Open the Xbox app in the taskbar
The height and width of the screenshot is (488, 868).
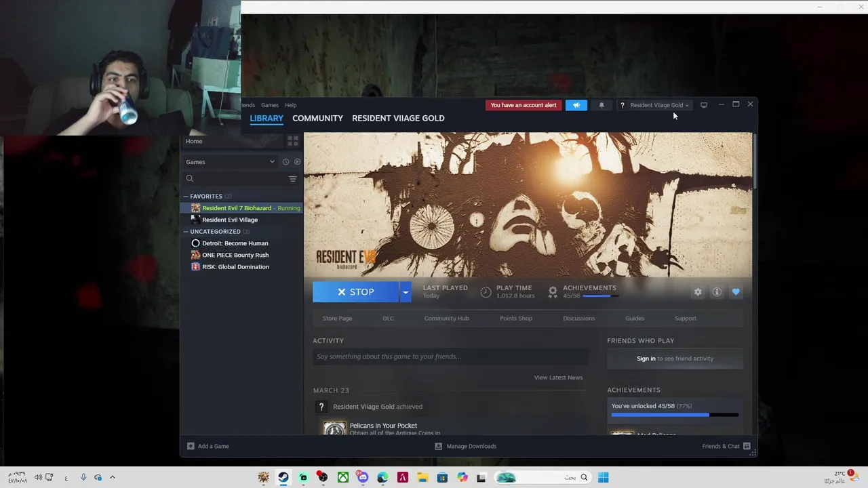coord(343,478)
